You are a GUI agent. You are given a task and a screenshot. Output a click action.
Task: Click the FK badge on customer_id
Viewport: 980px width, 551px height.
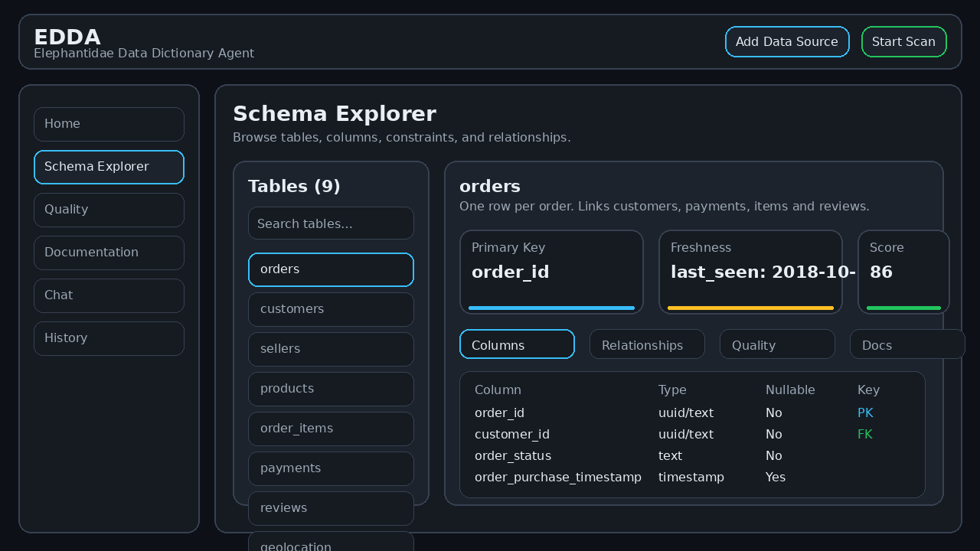coord(865,434)
